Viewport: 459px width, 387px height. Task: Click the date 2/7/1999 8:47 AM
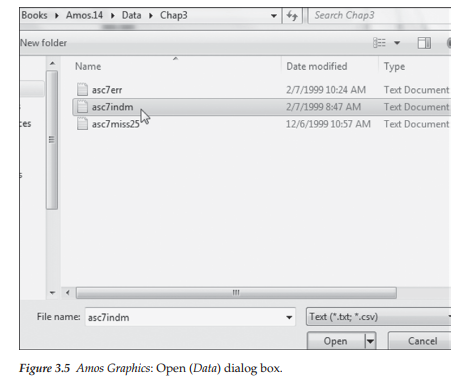coord(323,107)
